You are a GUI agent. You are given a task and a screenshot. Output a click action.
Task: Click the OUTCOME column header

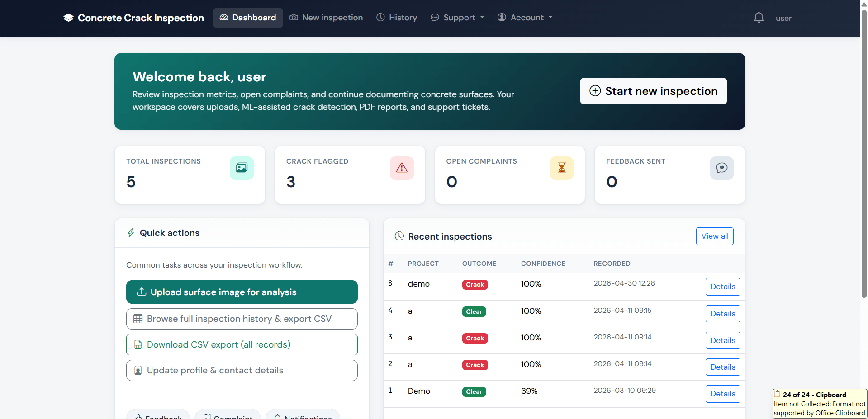tap(479, 264)
